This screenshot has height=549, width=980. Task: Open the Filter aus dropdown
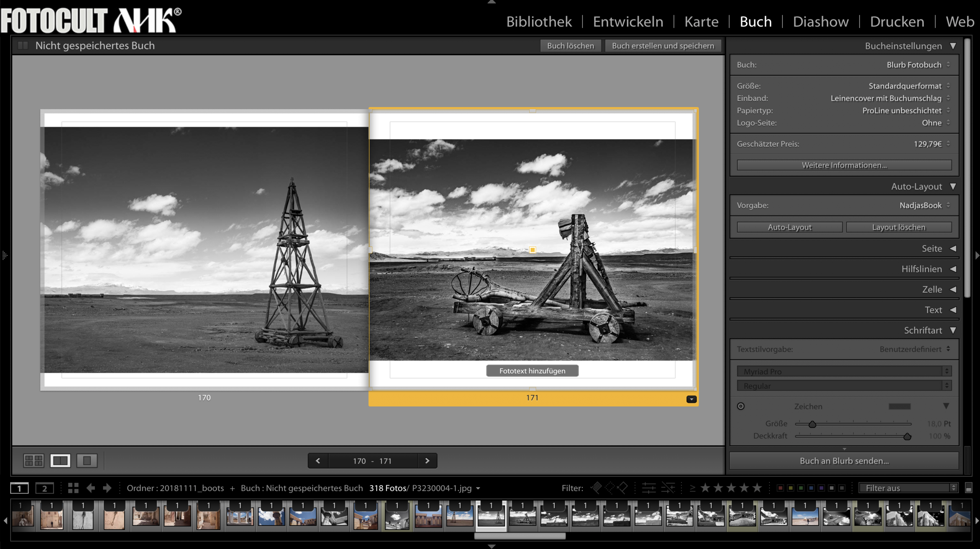(x=908, y=488)
